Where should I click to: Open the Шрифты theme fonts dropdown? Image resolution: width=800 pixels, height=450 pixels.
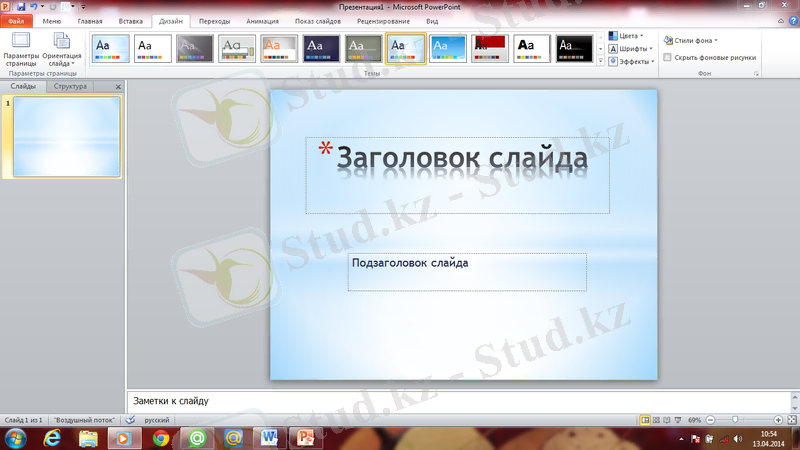[x=631, y=48]
